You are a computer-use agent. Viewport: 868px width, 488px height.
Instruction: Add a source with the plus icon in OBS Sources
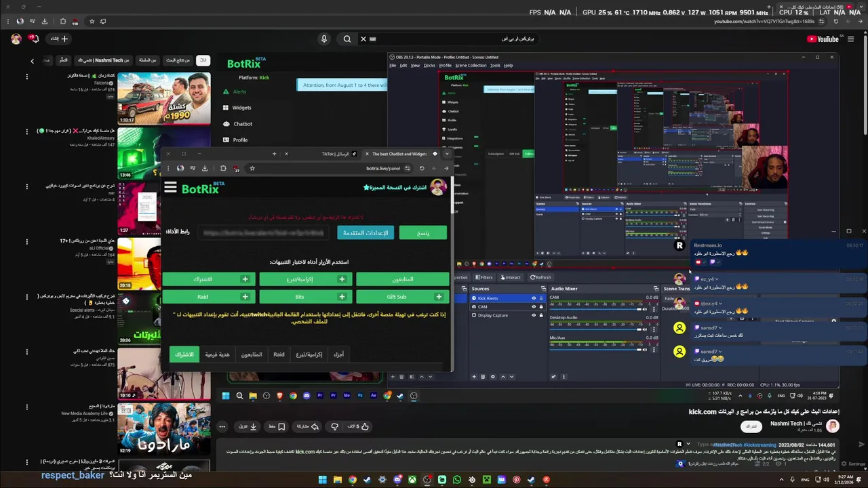[474, 377]
